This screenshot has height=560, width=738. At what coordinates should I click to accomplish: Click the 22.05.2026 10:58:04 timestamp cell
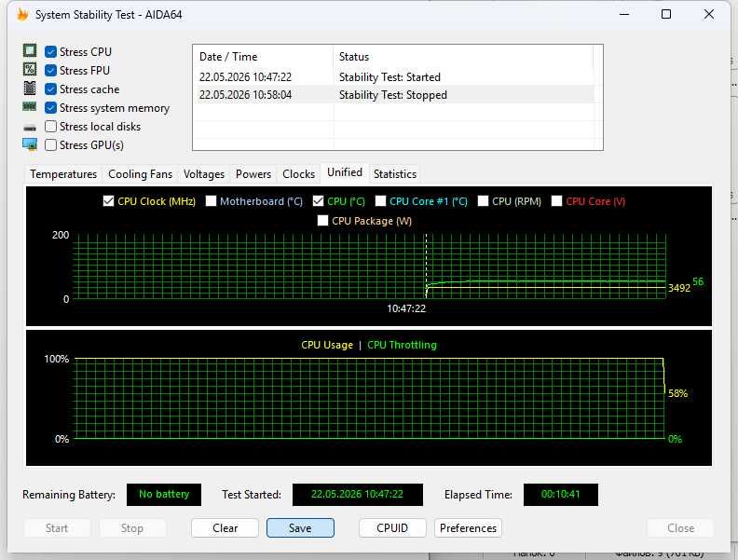[x=245, y=95]
